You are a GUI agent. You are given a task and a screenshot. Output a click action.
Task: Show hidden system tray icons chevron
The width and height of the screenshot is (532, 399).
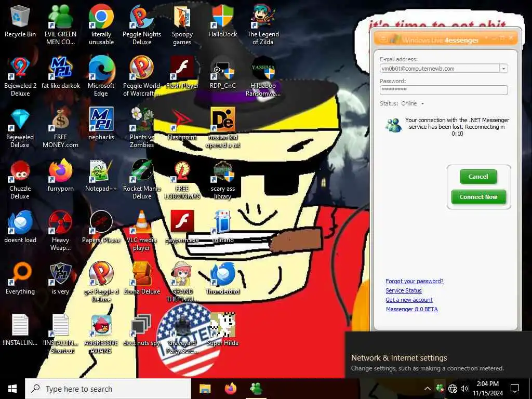(428, 389)
